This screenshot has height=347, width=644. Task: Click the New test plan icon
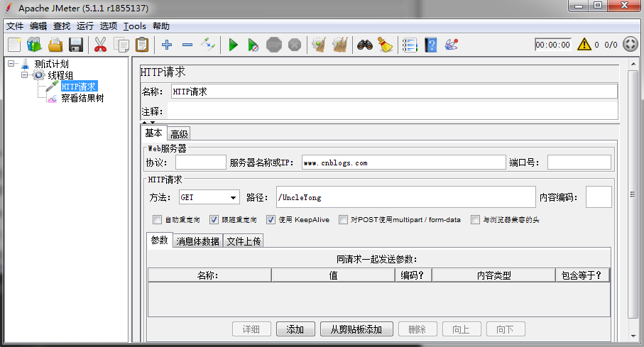tap(14, 45)
